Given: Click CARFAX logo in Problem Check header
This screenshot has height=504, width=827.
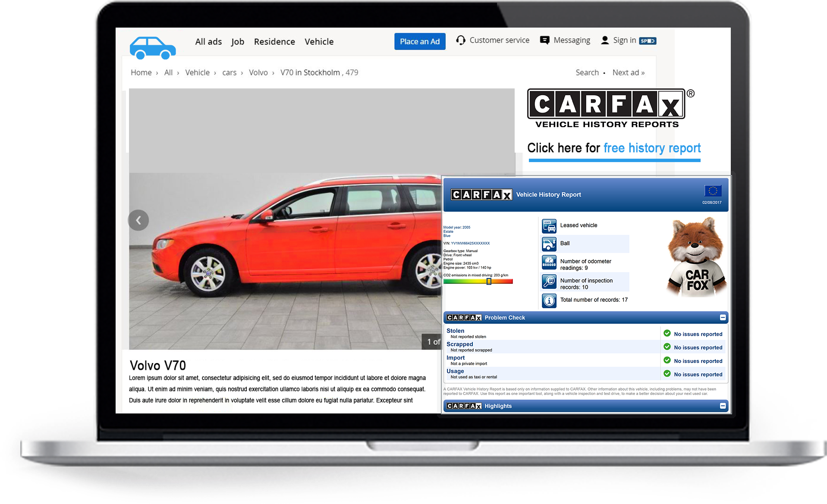Looking at the screenshot, I should point(464,318).
